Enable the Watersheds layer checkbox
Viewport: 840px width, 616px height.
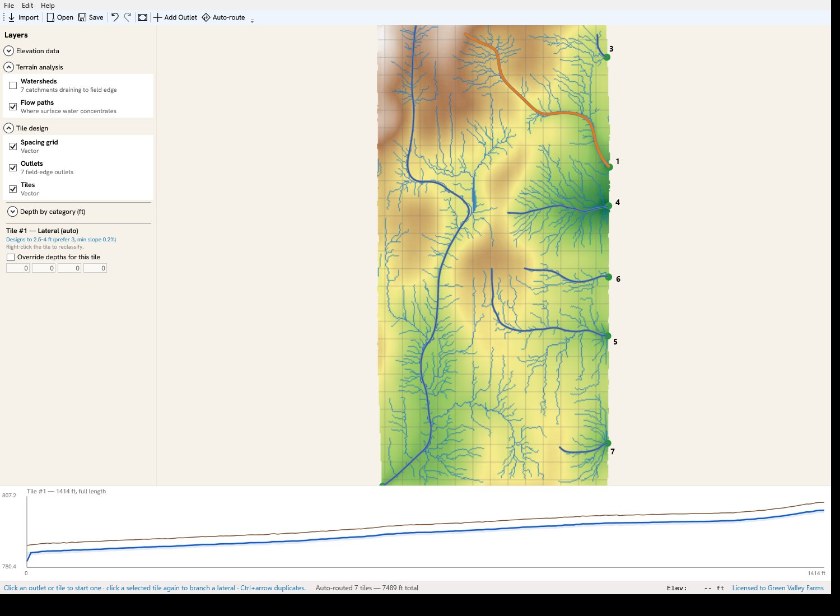click(x=13, y=85)
